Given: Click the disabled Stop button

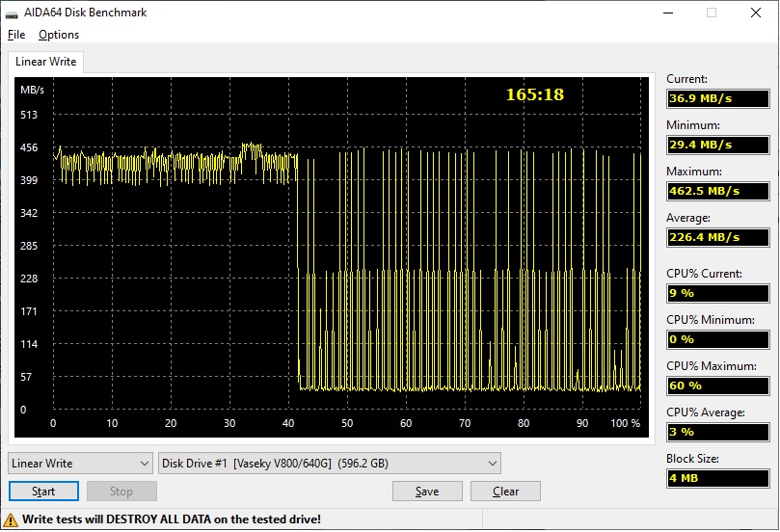Looking at the screenshot, I should tap(121, 492).
